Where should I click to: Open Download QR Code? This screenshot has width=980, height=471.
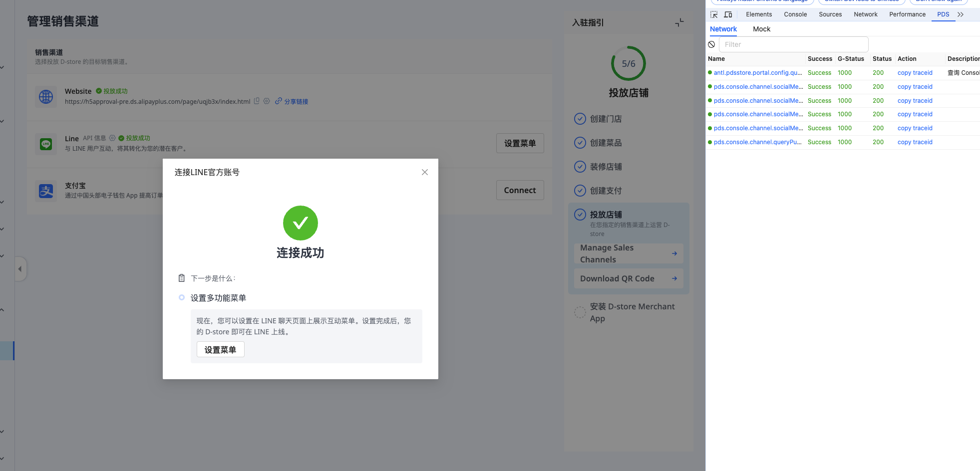[x=628, y=278]
